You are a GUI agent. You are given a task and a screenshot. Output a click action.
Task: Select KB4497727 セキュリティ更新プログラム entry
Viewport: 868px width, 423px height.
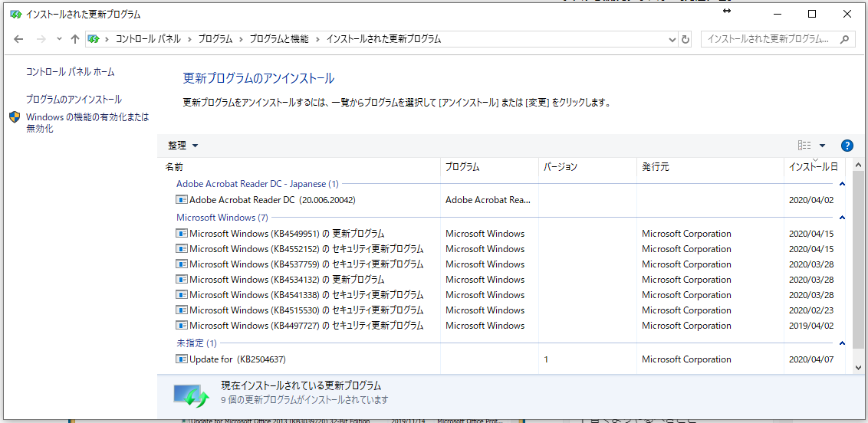306,326
